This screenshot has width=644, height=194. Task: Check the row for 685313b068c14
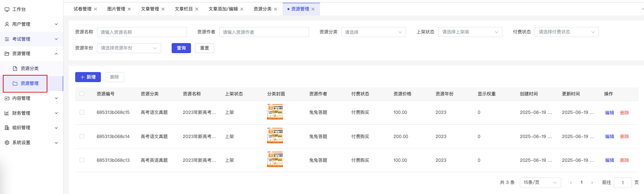(82, 136)
